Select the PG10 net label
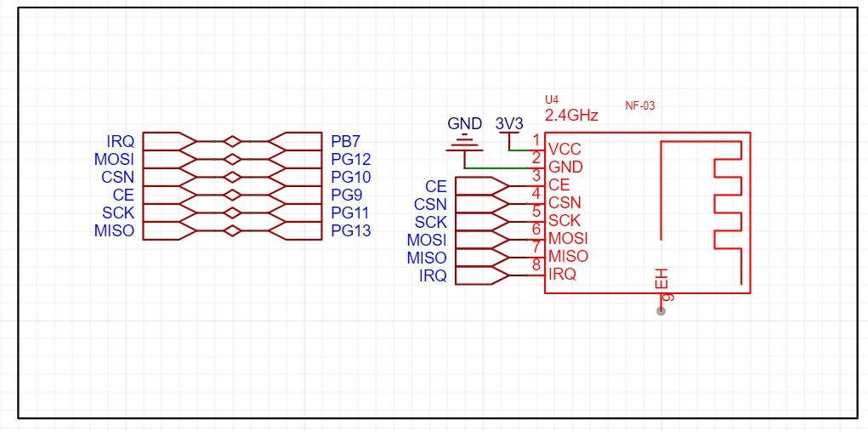This screenshot has height=431, width=868. 350,177
